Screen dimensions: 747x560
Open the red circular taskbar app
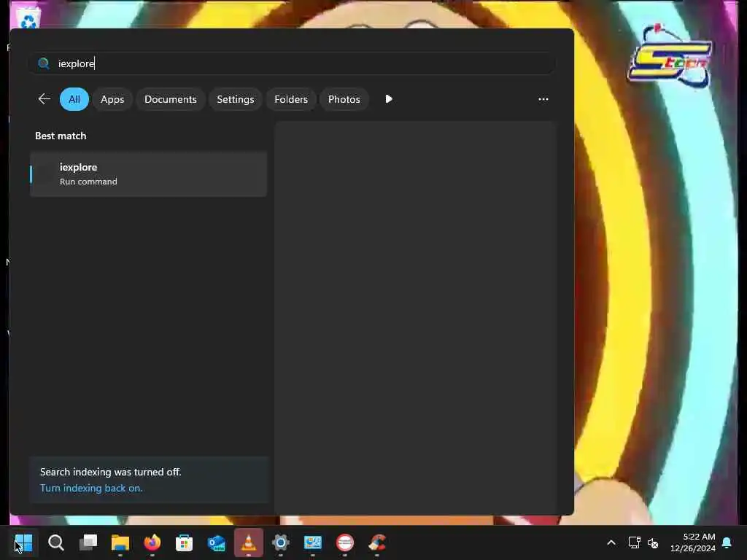345,542
